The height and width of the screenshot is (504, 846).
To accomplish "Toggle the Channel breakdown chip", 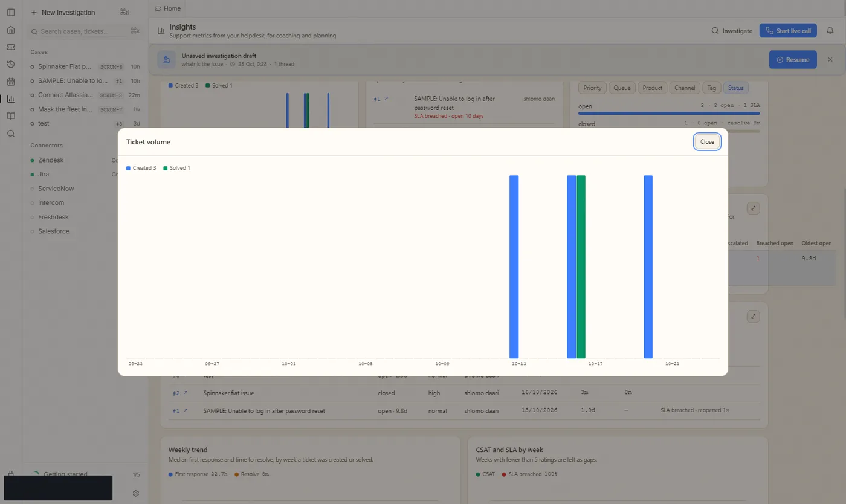I will tap(685, 88).
